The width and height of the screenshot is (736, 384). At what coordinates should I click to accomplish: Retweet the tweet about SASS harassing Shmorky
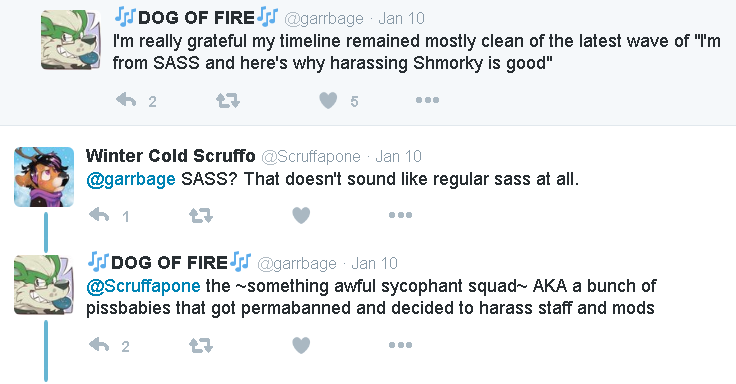pyautogui.click(x=228, y=100)
